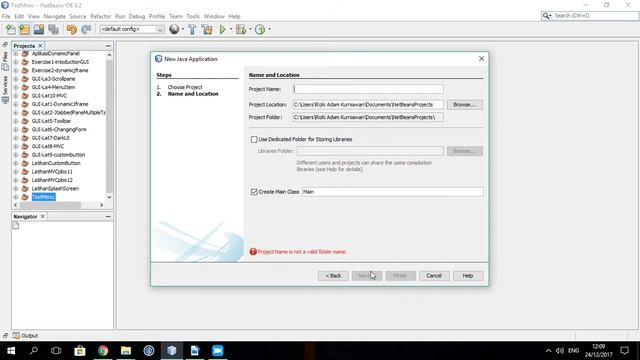Expand the AplikasiDynamicPanel project node

(16, 53)
